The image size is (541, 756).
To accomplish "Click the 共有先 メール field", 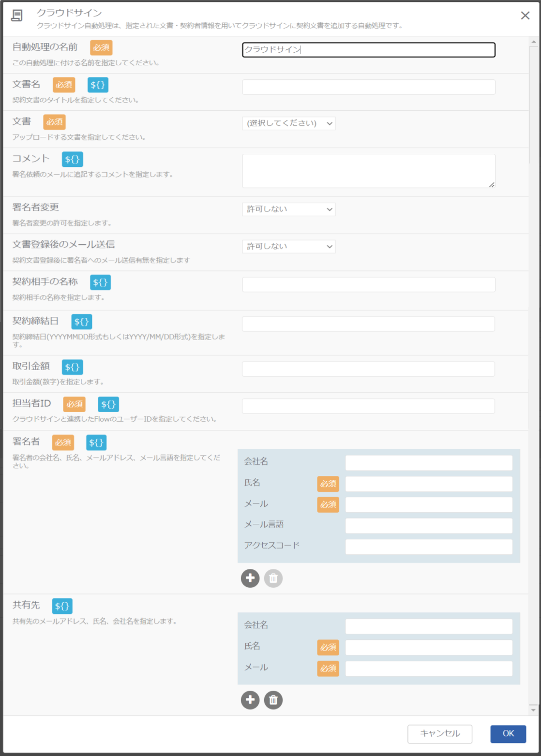I will (429, 668).
